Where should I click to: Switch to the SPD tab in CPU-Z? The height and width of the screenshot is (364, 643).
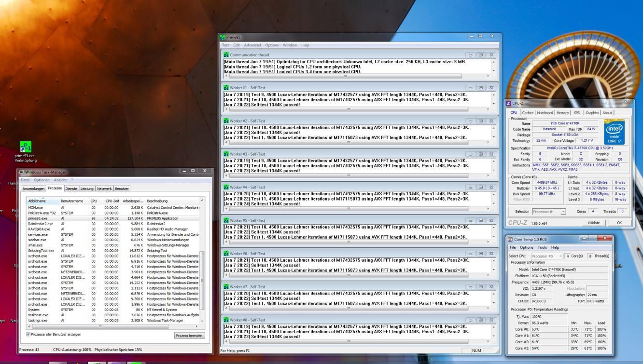point(577,113)
